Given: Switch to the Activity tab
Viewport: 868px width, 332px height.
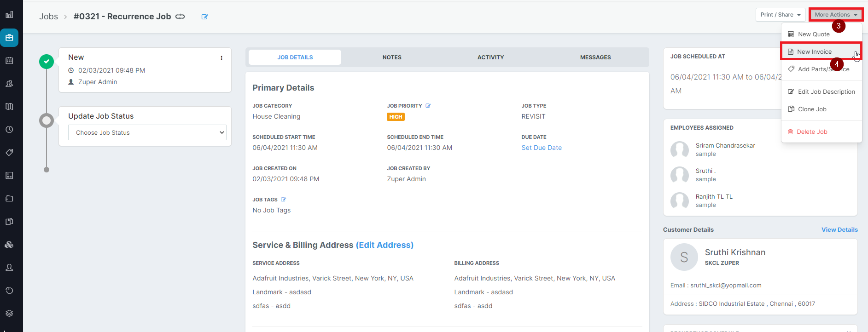Looking at the screenshot, I should (x=490, y=57).
